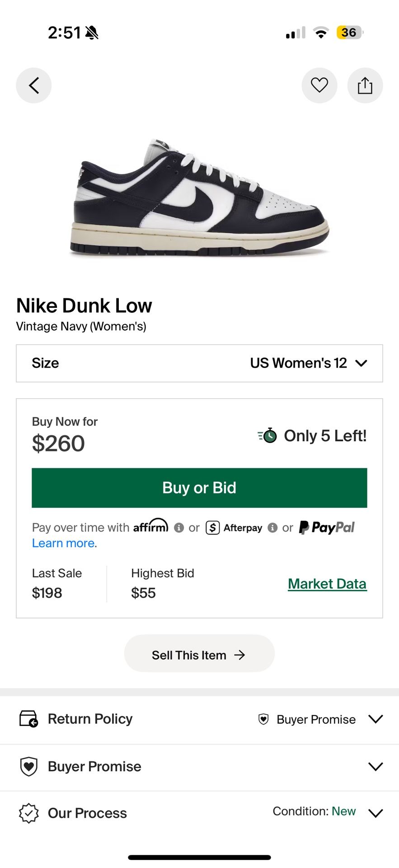The image size is (399, 868).
Task: Open the Market Data link
Action: click(327, 584)
